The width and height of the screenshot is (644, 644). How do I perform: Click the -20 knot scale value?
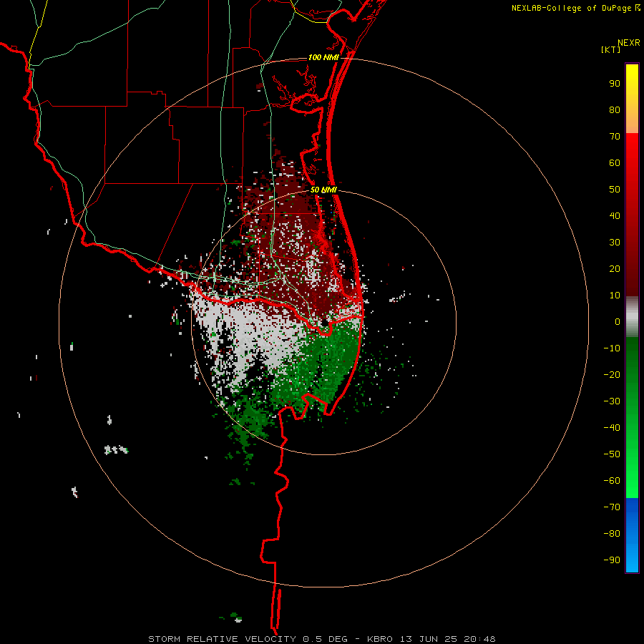tap(612, 374)
